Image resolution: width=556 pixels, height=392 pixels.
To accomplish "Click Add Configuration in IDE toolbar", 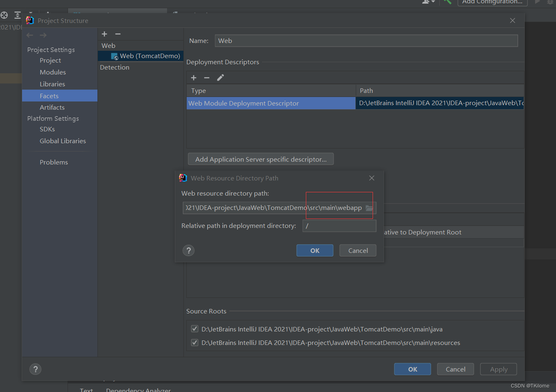I will 492,2.
